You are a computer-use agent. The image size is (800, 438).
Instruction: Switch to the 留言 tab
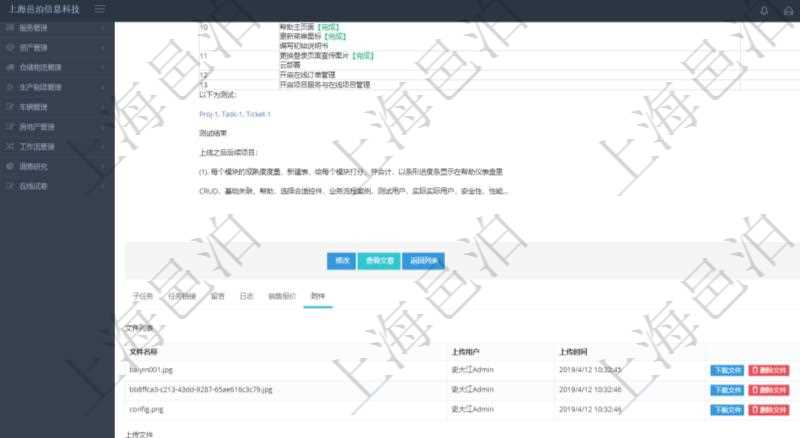point(218,296)
